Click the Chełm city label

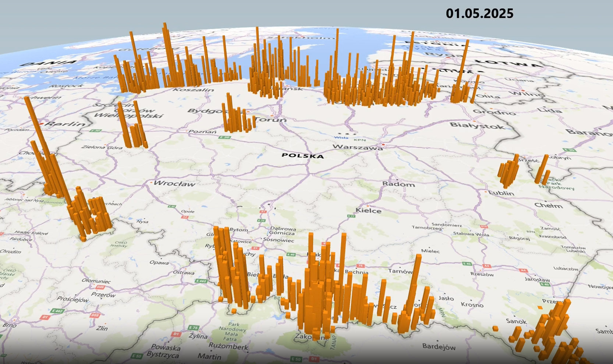click(549, 206)
